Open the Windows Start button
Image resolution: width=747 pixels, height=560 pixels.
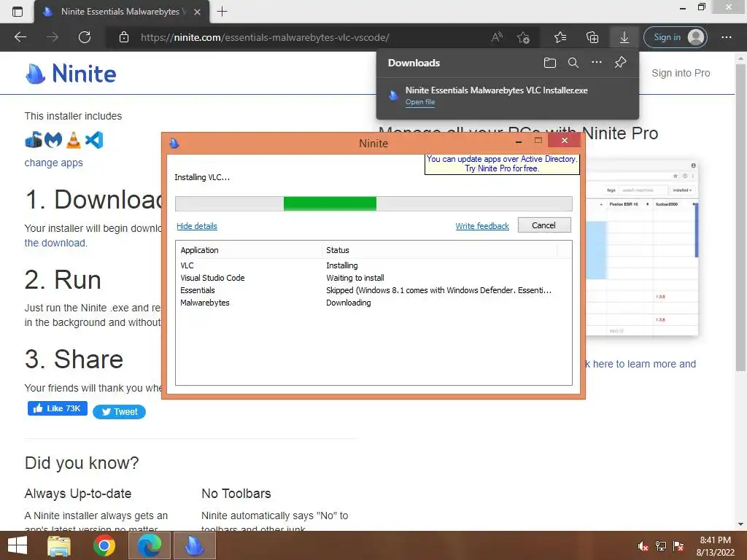[x=18, y=545]
